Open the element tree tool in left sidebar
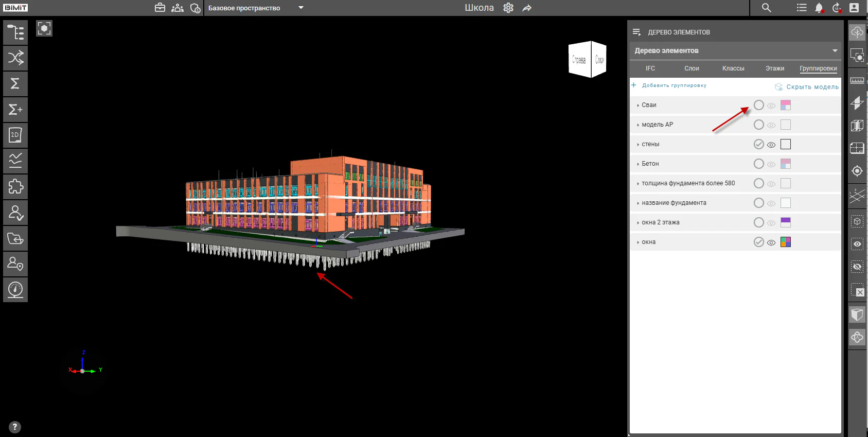 pos(15,32)
